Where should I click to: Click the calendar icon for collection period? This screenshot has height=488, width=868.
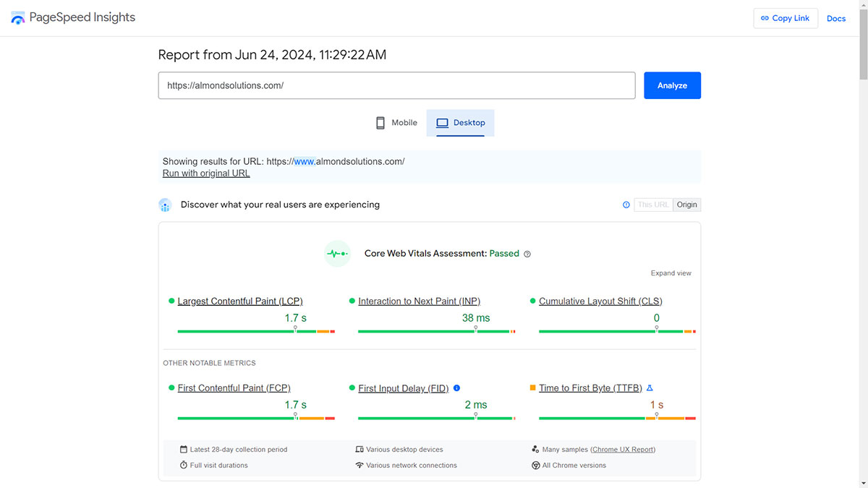click(x=184, y=450)
